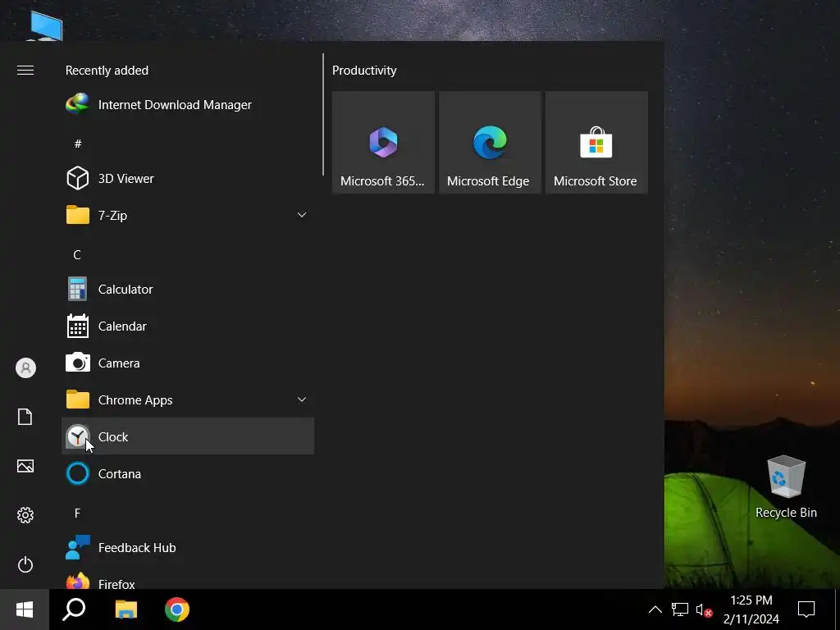Viewport: 840px width, 630px height.
Task: Click the '#' letter group header
Action: pos(78,144)
